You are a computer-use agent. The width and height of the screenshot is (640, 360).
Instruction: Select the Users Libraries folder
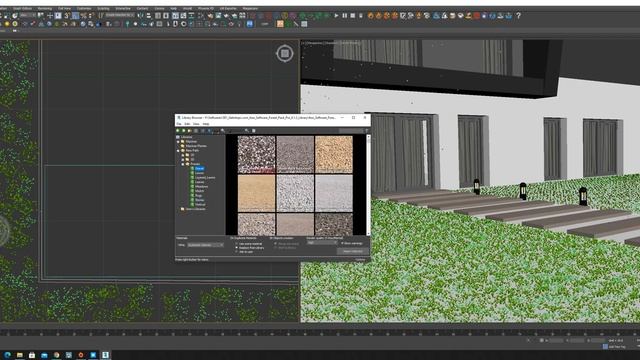[x=196, y=209]
